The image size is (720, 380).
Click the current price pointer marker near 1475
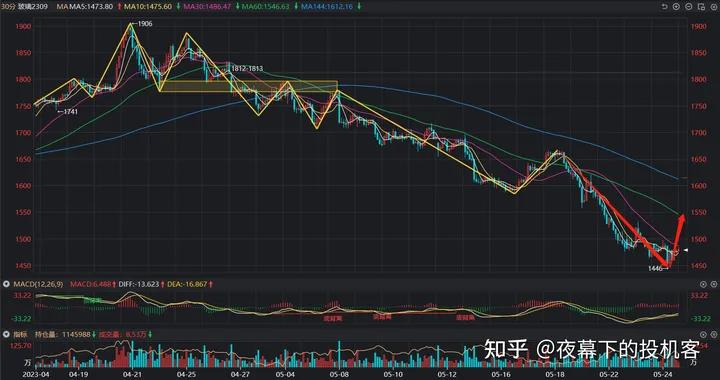[686, 250]
